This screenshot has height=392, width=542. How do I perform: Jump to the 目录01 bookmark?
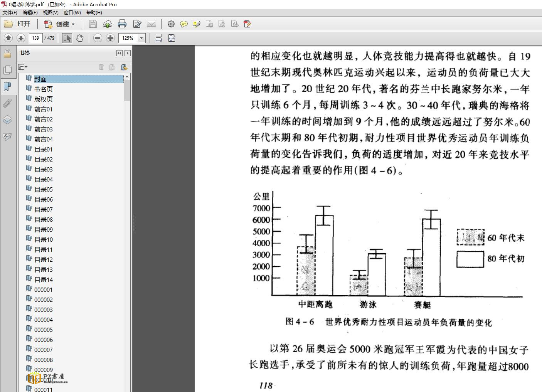44,149
